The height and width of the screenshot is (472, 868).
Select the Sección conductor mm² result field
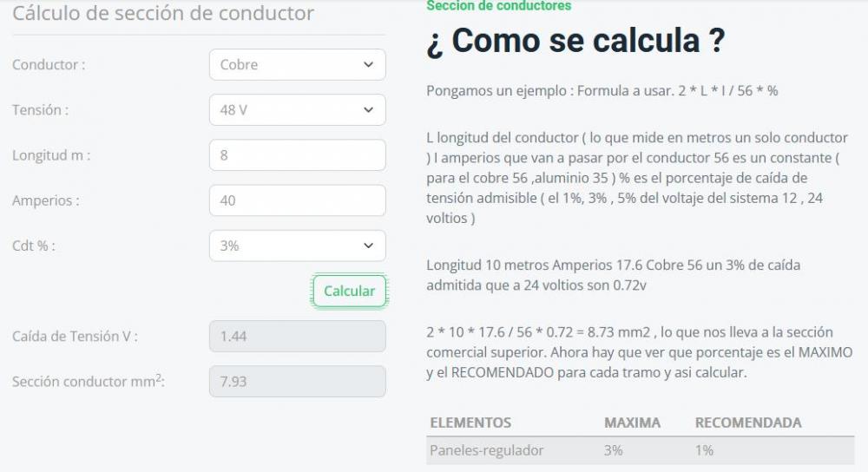tap(297, 381)
